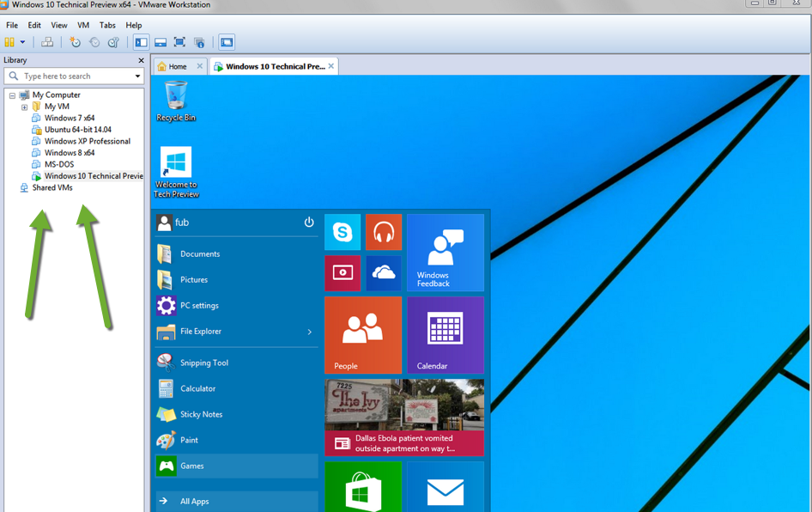Select the Windows XP Professional virtual machine
The image size is (812, 512).
point(87,141)
